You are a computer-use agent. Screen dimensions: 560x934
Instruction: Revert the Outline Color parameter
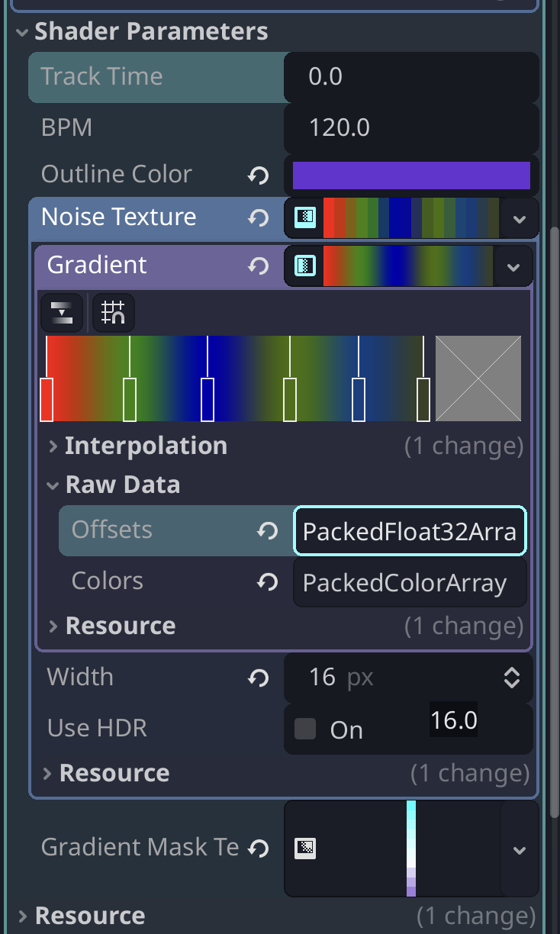point(258,176)
